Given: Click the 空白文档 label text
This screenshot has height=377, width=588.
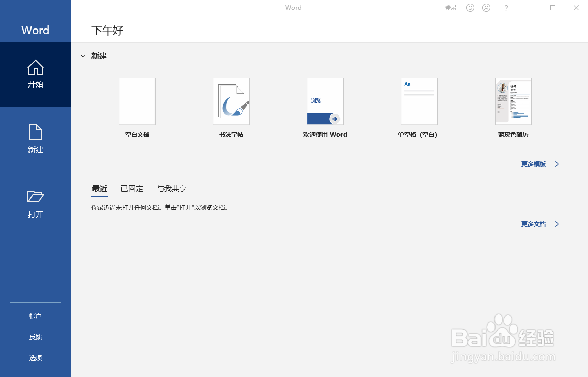Looking at the screenshot, I should tap(137, 134).
